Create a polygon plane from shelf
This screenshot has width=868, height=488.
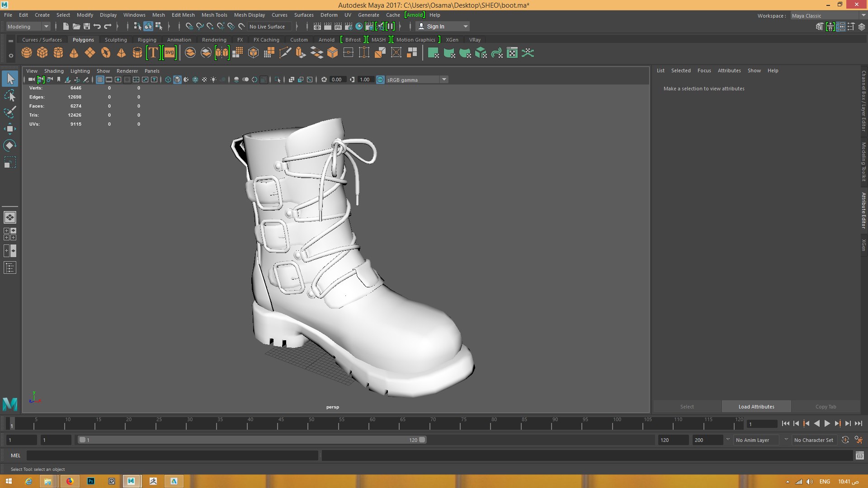[x=90, y=53]
